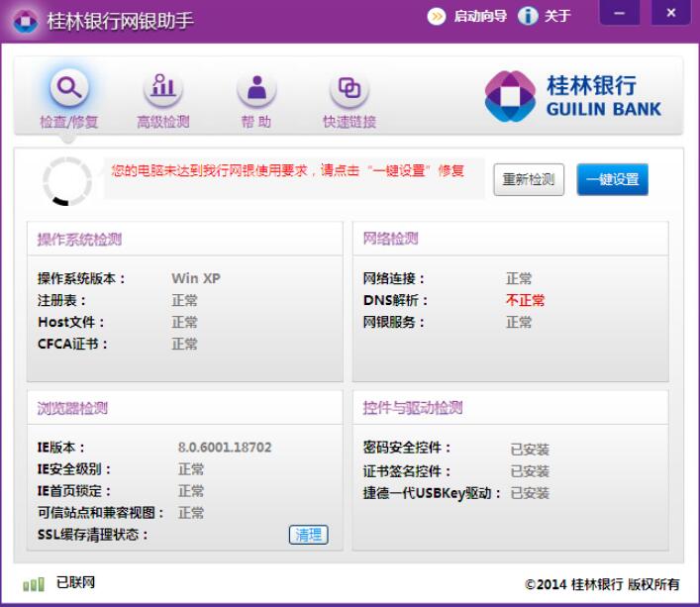Click the network signal bars icon
700x607 pixels.
(x=34, y=584)
